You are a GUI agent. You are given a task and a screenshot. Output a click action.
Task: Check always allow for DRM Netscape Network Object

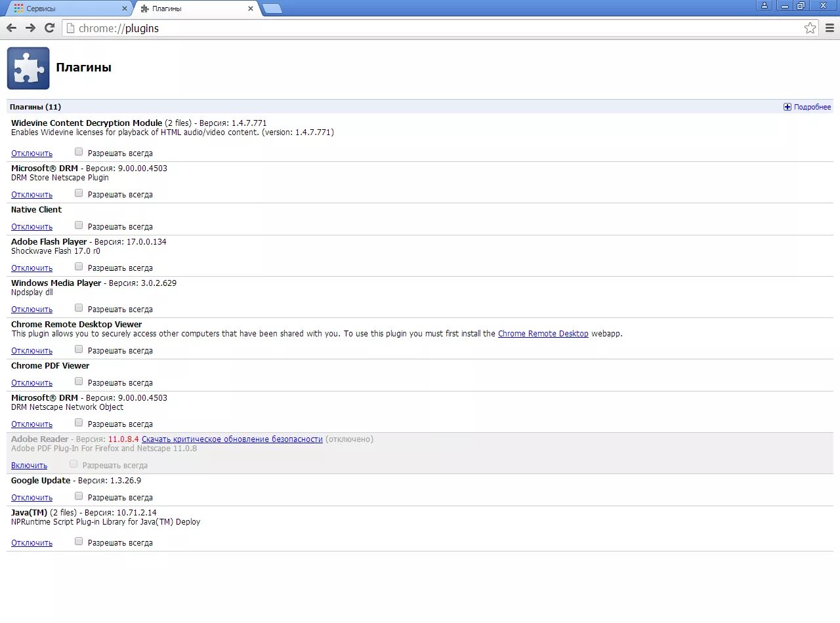coord(79,422)
